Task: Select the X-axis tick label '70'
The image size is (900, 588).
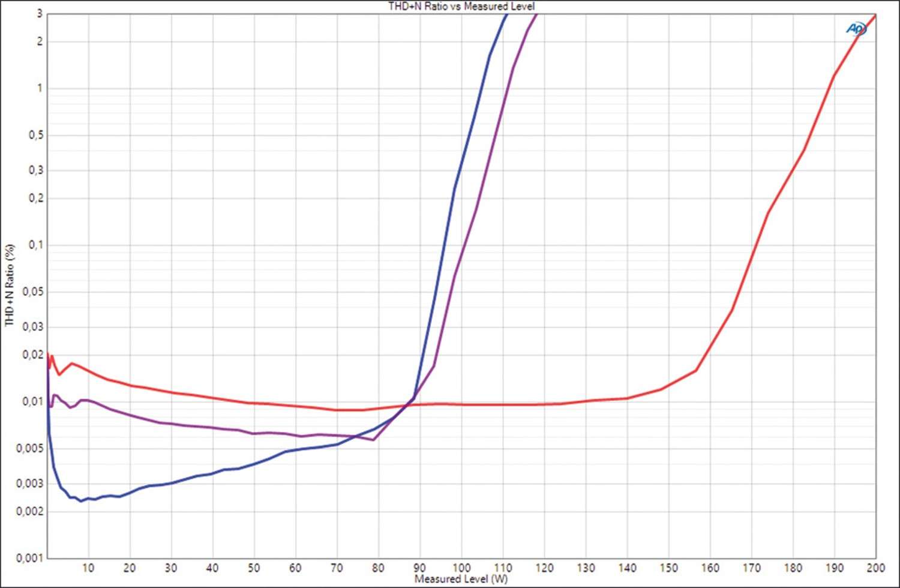Action: coord(337,568)
